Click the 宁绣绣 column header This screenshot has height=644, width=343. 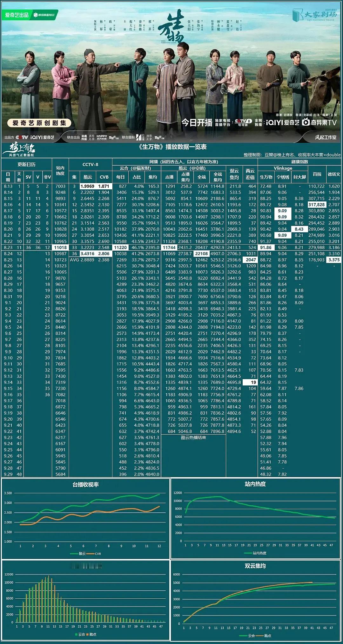283,177
